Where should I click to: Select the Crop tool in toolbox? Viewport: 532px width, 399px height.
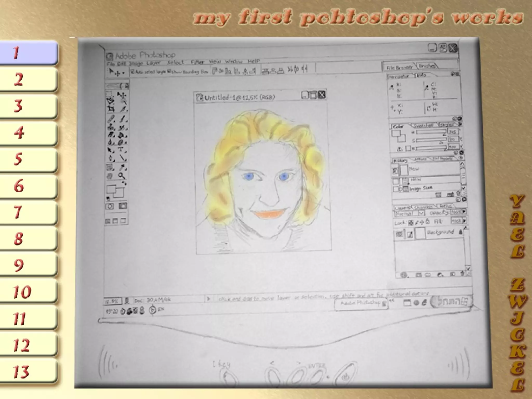click(111, 109)
